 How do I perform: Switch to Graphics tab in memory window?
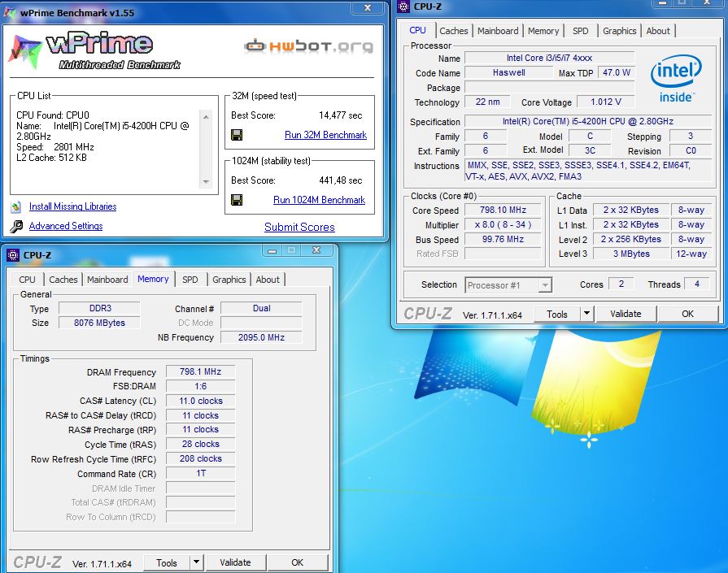(229, 280)
